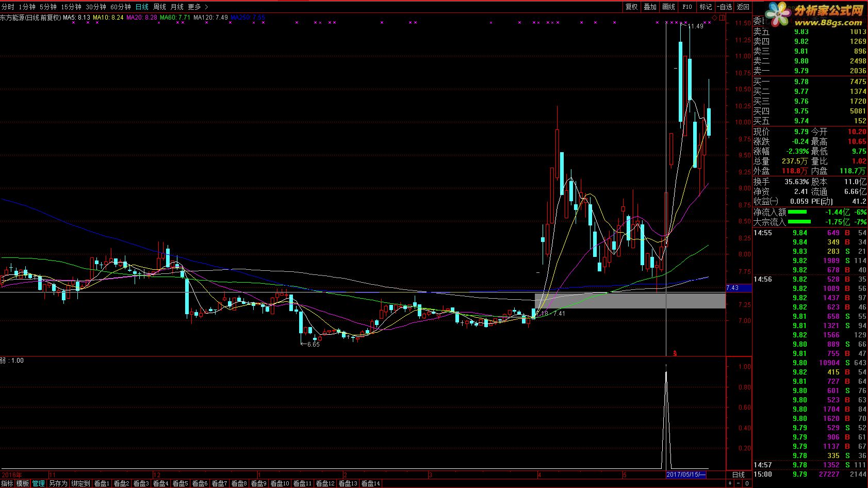This screenshot has width=868, height=488.
Task: Switch to 看盘13 layout
Action: point(348,483)
